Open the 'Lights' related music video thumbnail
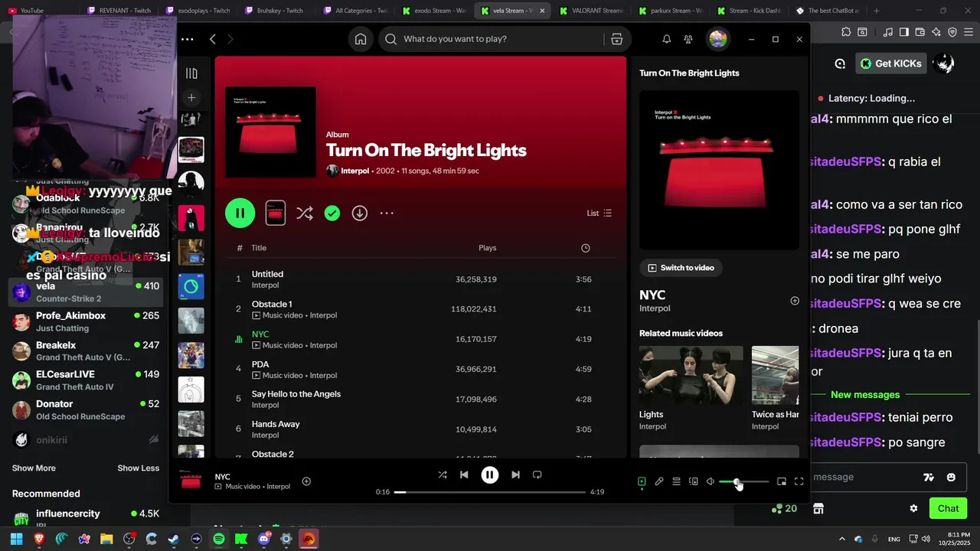This screenshot has width=980, height=551. (x=691, y=376)
